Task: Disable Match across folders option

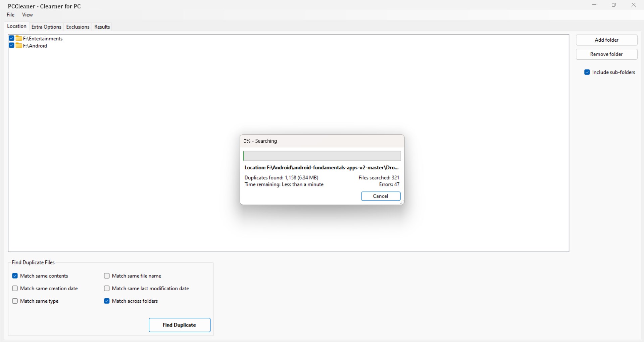Action: click(107, 301)
